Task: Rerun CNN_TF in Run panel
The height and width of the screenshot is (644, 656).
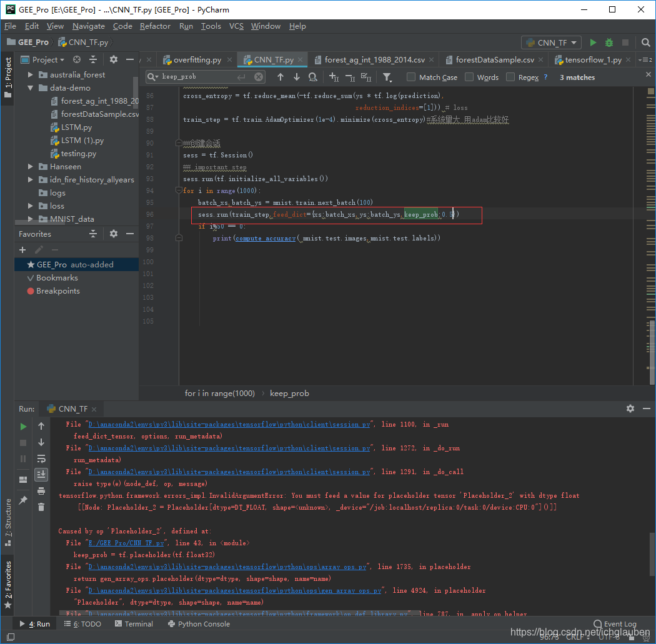Action: [24, 427]
